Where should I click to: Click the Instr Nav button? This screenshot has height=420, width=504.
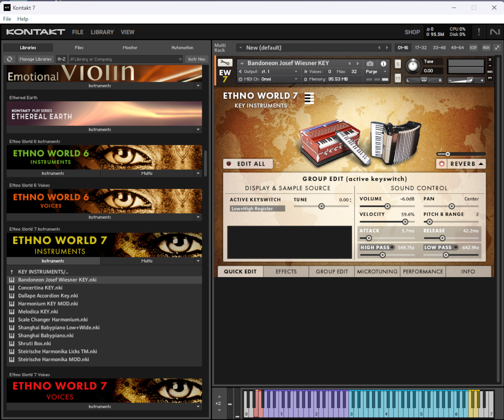coord(197,59)
